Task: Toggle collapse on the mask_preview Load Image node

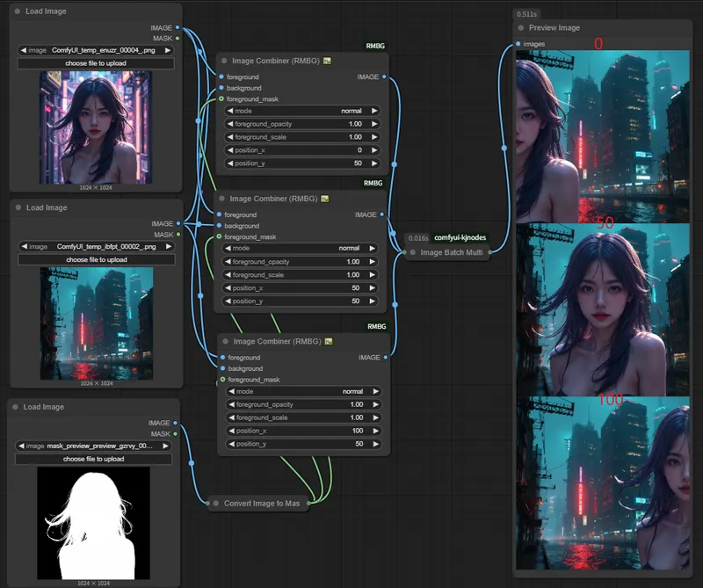Action: (15, 407)
